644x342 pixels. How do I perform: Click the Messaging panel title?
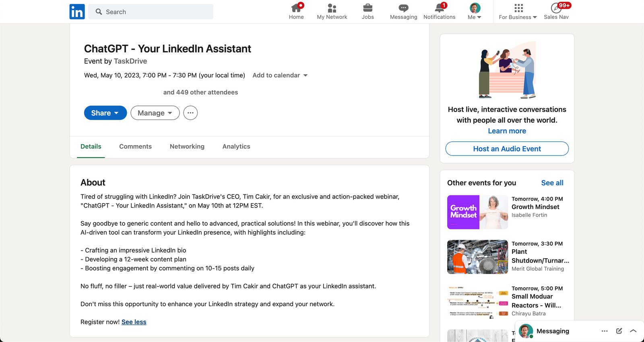[x=553, y=331]
